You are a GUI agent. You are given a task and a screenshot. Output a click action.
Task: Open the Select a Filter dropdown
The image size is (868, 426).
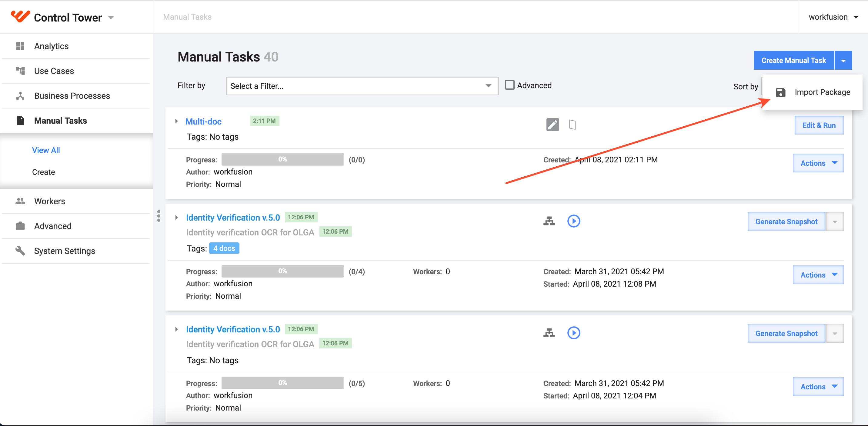362,86
